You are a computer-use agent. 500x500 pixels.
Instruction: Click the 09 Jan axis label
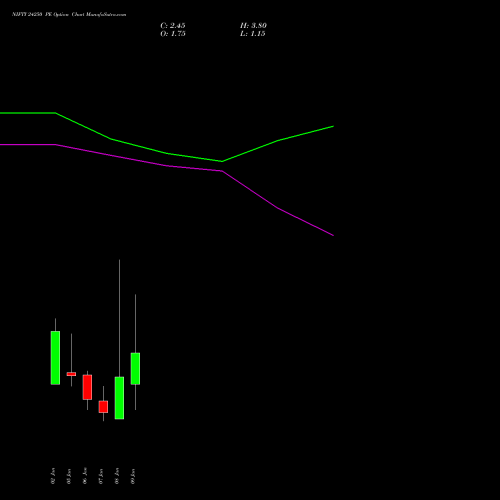pos(133,476)
